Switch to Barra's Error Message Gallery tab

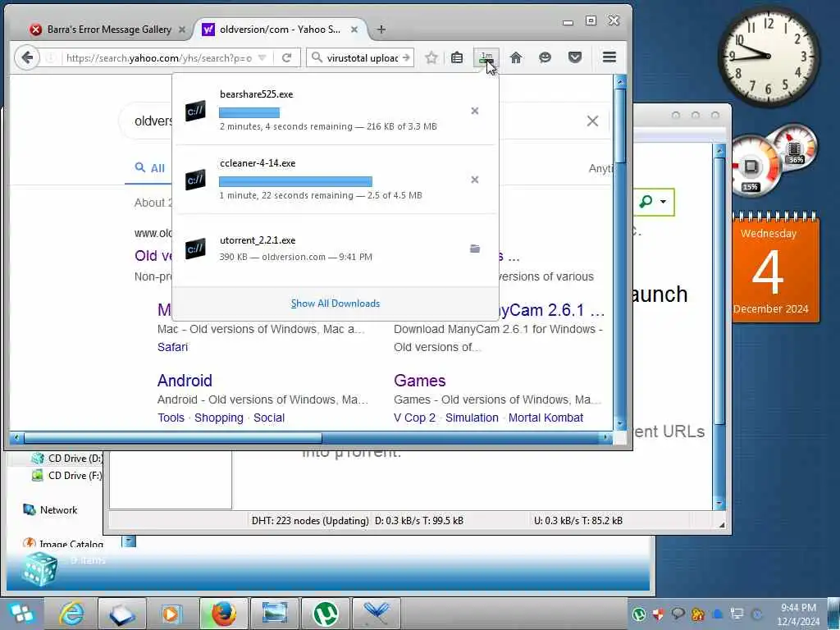pyautogui.click(x=109, y=30)
